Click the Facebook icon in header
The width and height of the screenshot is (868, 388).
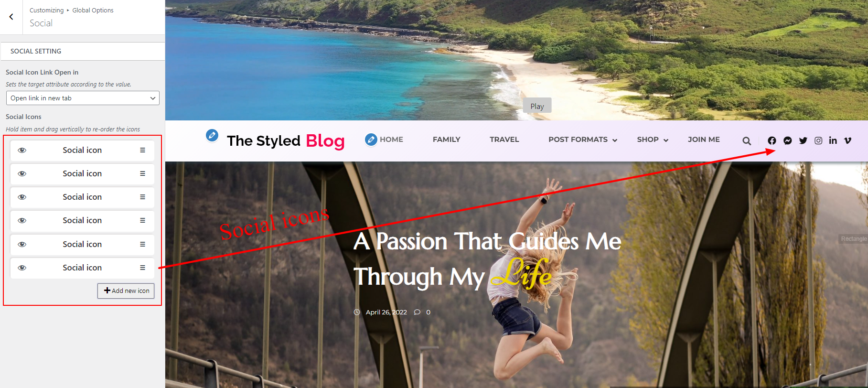coord(772,140)
